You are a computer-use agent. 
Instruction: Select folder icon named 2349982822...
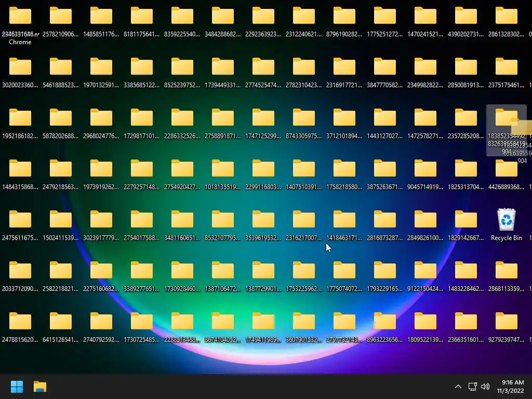click(425, 67)
